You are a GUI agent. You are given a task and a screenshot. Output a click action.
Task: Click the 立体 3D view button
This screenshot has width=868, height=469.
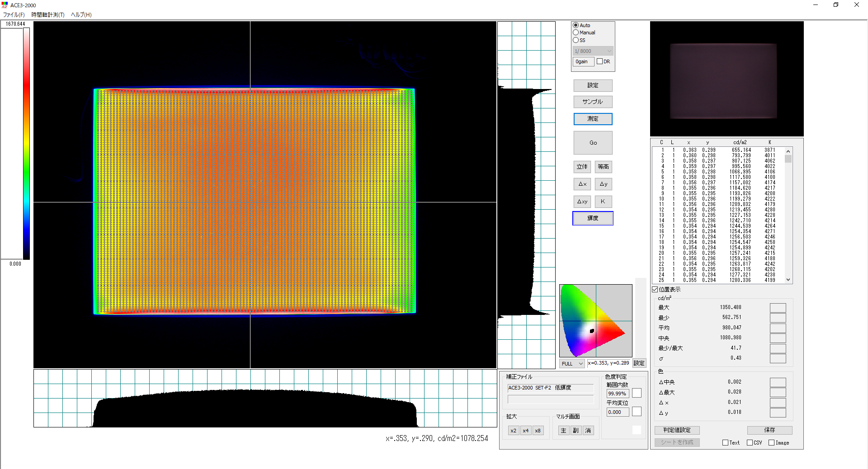[x=582, y=167]
